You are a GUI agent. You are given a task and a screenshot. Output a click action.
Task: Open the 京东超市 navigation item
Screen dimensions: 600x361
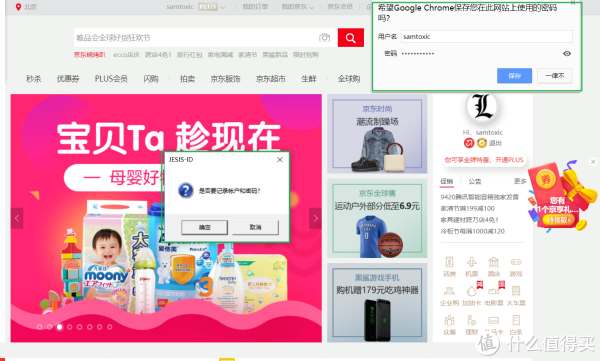pos(271,79)
